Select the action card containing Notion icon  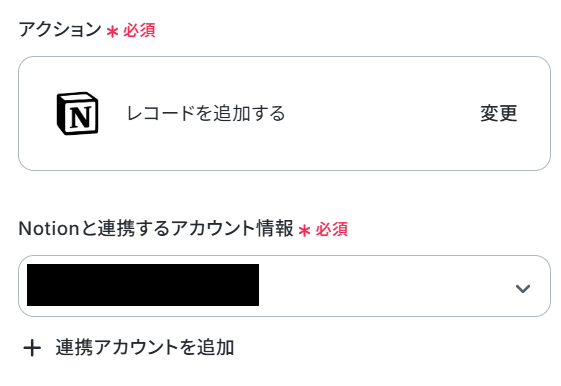pos(284,113)
